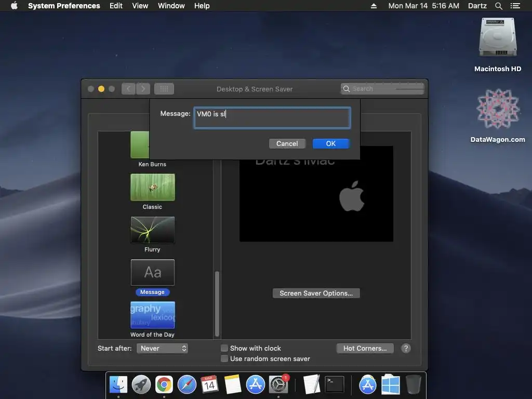Select DataWagon.com icon on desktop
The height and width of the screenshot is (399, 532).
click(x=498, y=109)
